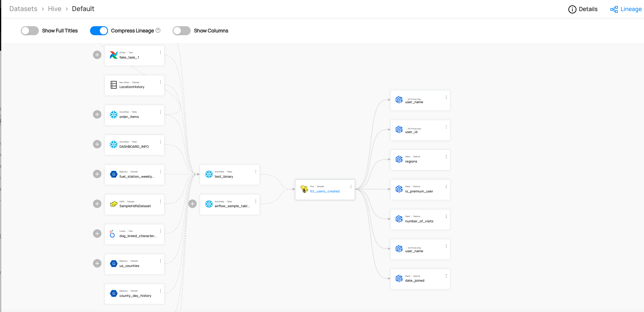Click the is_premium_user node title

419,191
